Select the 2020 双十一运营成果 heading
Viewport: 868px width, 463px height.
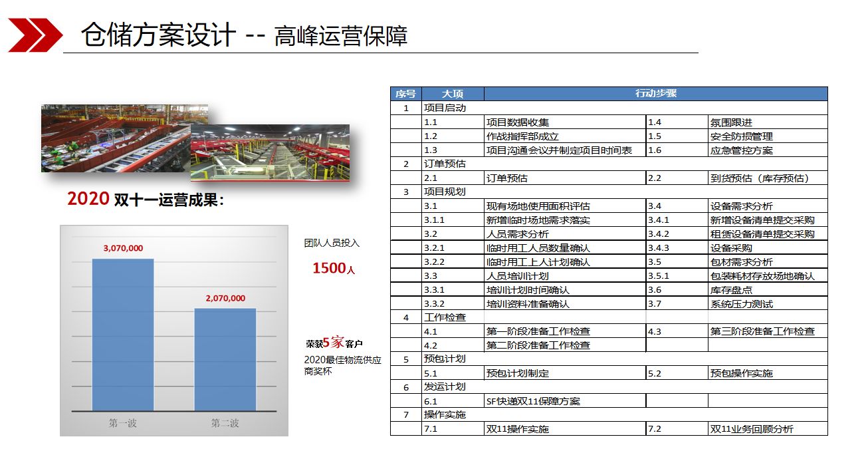pyautogui.click(x=146, y=199)
